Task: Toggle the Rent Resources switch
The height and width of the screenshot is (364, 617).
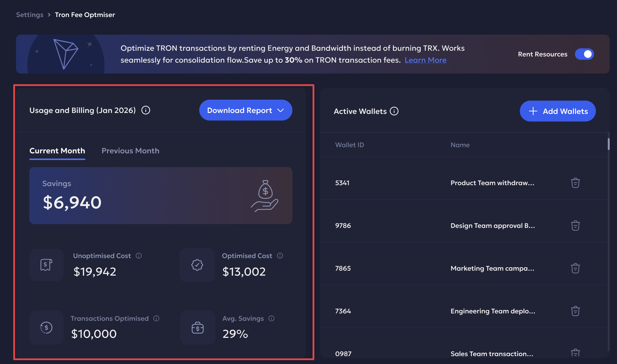Action: pos(584,54)
